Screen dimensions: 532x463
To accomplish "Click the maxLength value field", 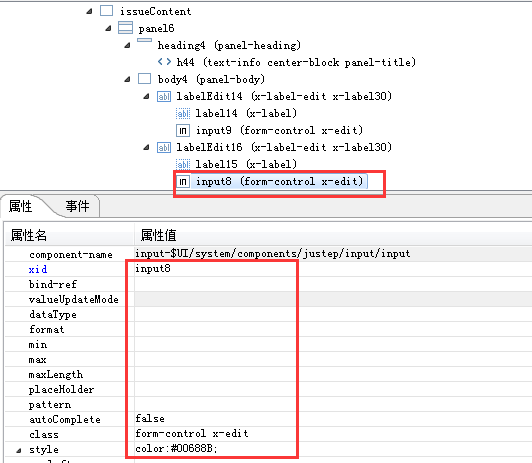I will pos(333,374).
